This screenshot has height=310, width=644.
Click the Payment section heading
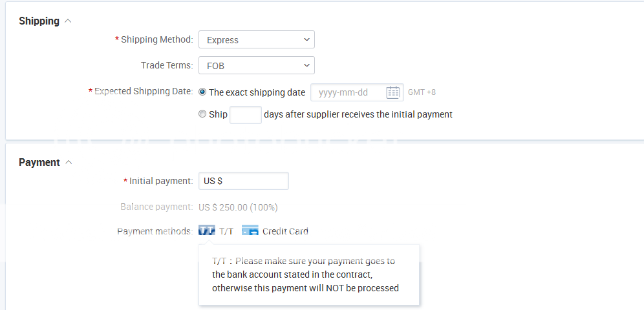(x=39, y=163)
